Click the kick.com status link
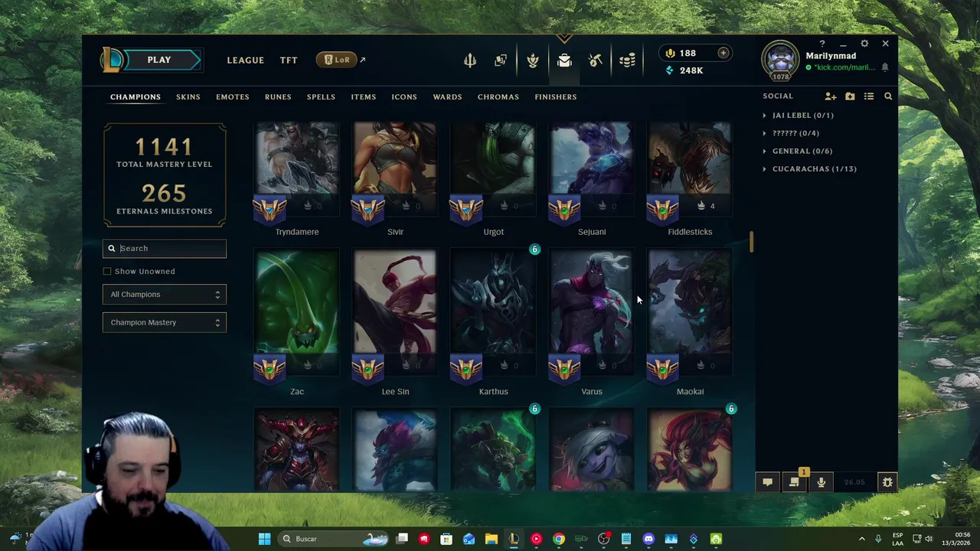This screenshot has height=551, width=980. [x=844, y=67]
